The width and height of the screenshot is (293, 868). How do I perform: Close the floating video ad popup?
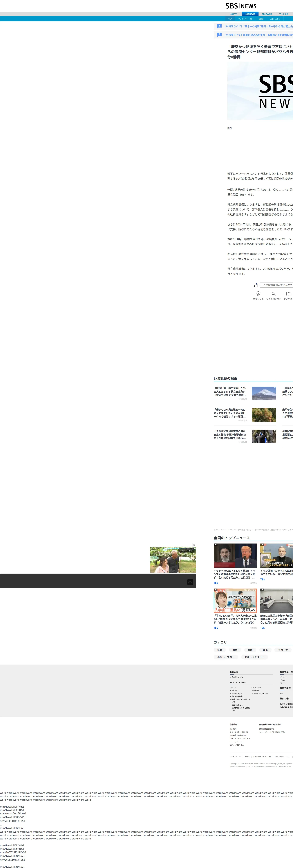[194, 545]
